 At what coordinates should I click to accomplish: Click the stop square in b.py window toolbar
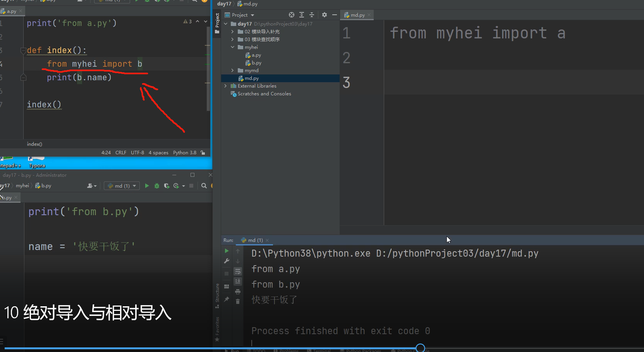click(191, 186)
